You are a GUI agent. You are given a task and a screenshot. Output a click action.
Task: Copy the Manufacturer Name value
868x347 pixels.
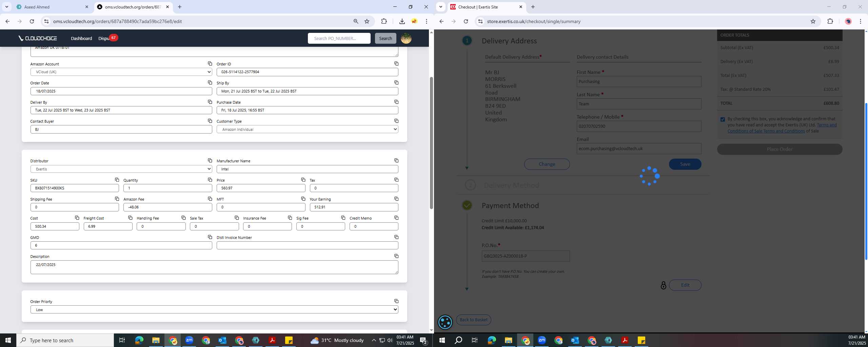coord(396,161)
